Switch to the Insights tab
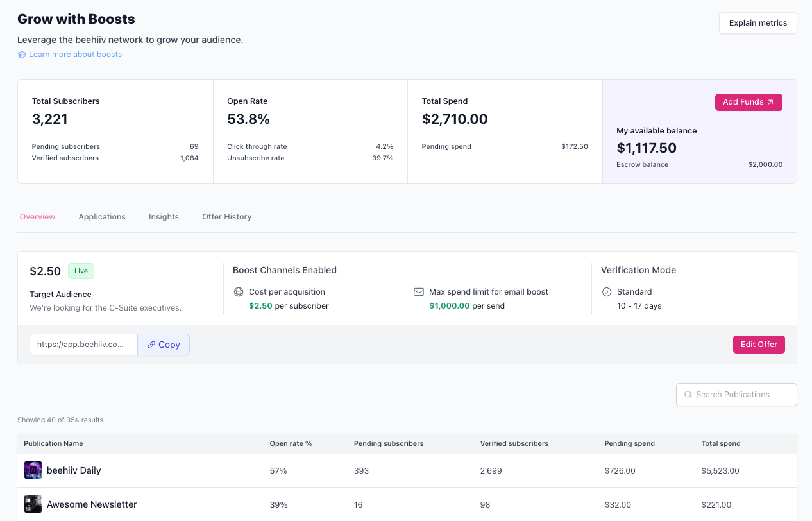Screen dimensions: 812x521 [164, 217]
